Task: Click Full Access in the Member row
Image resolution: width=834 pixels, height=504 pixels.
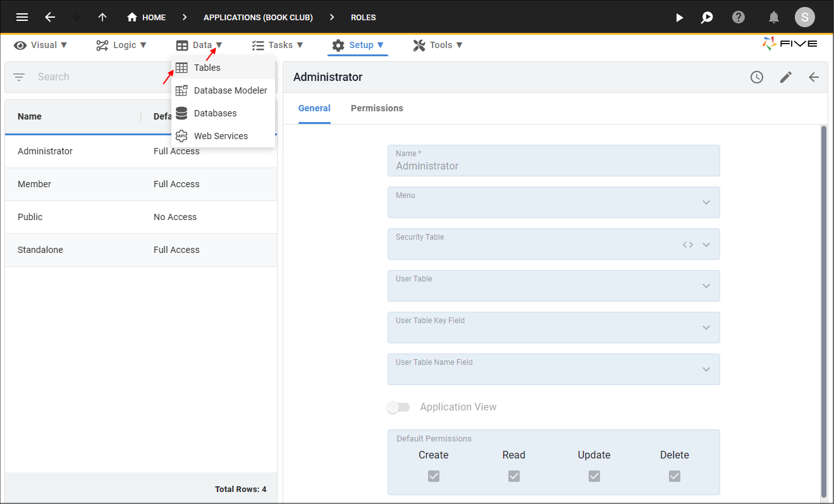Action: click(176, 184)
